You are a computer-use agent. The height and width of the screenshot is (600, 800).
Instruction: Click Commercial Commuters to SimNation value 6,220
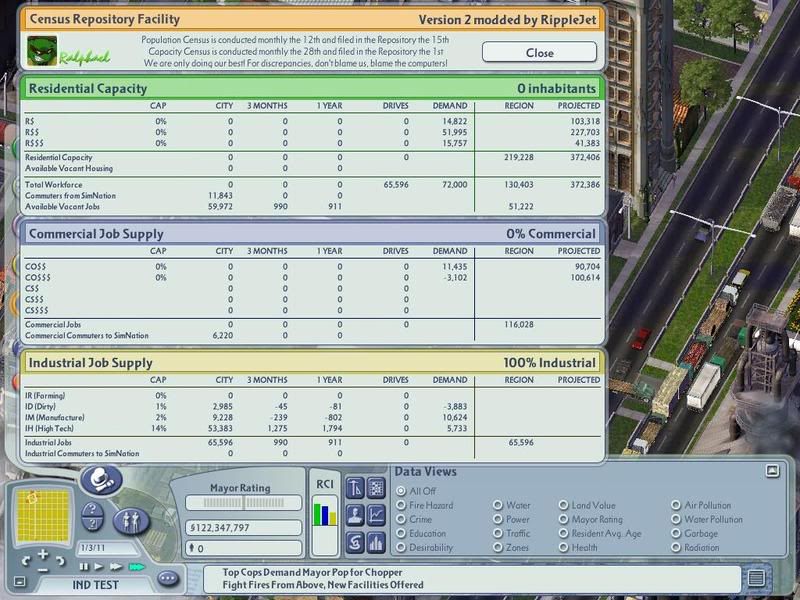222,336
